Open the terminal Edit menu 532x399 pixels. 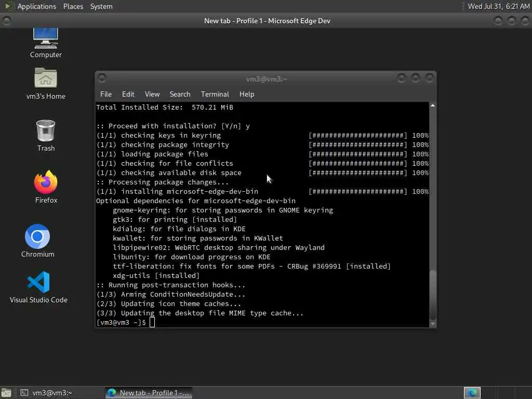[128, 95]
